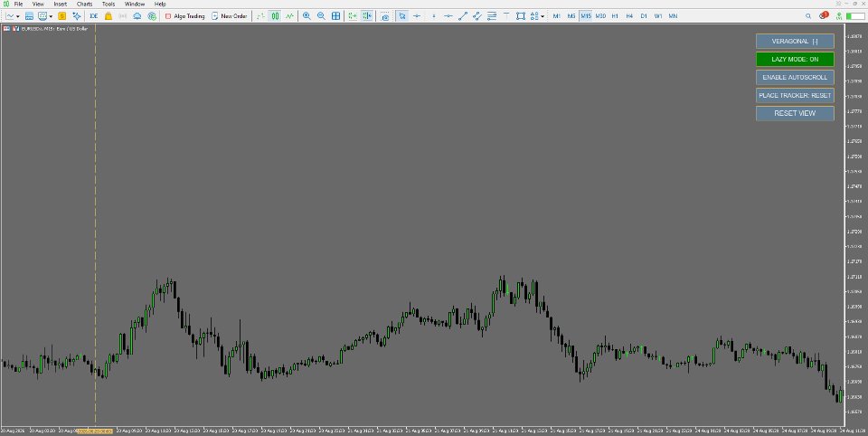Image resolution: width=868 pixels, height=436 pixels.
Task: Select the vertical line tool
Action: (x=433, y=16)
